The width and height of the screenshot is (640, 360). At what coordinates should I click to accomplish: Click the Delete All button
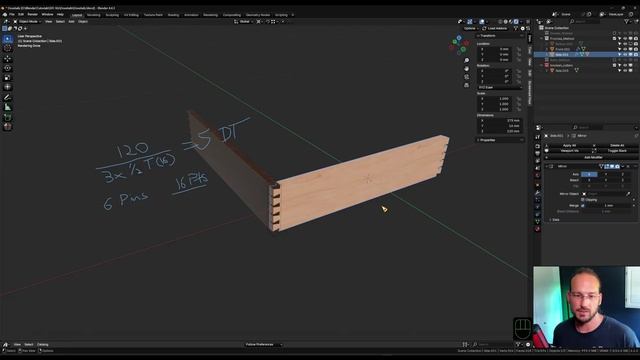point(617,145)
